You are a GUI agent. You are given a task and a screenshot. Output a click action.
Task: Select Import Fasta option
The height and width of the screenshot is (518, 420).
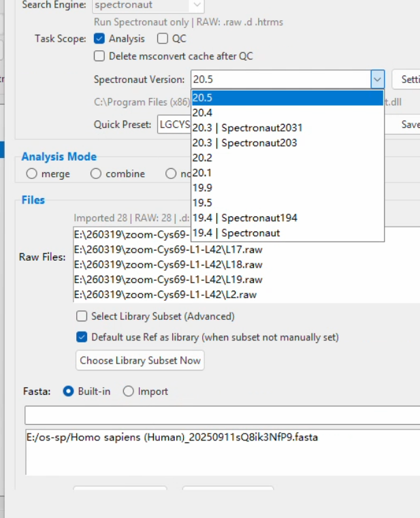(128, 391)
